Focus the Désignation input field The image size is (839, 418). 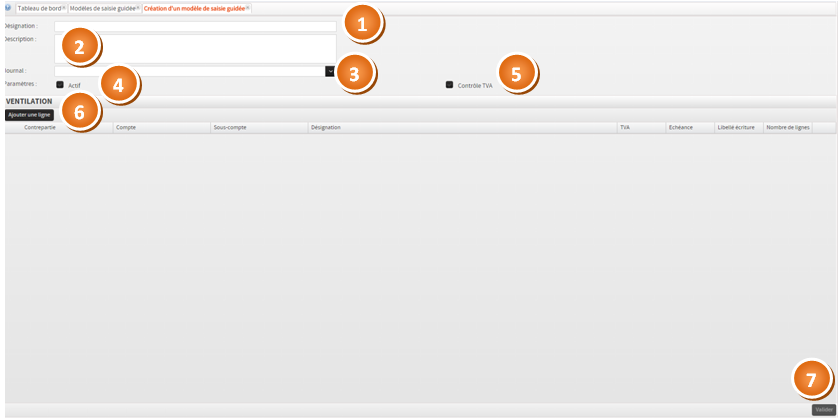(195, 26)
